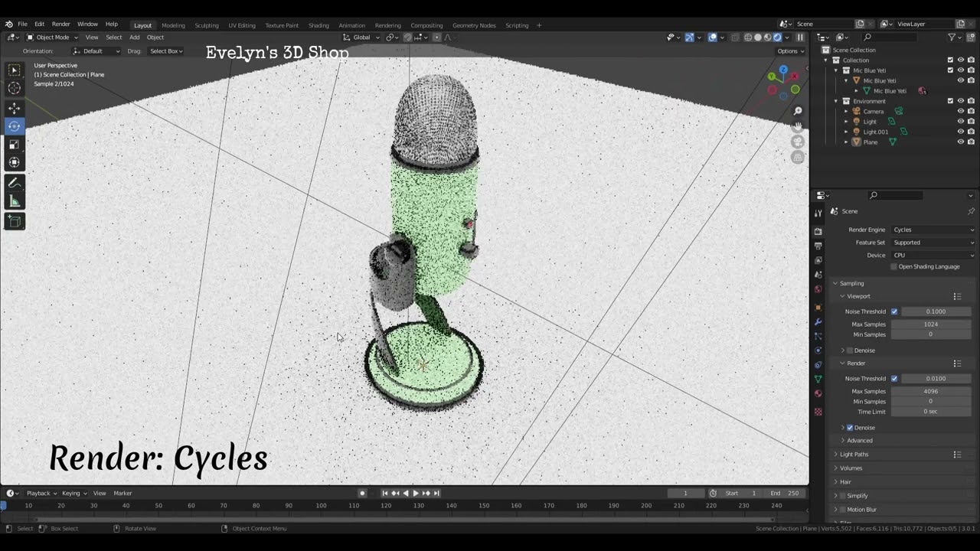Image resolution: width=980 pixels, height=551 pixels.
Task: Expand the Camera item in the outliner
Action: pyautogui.click(x=846, y=112)
